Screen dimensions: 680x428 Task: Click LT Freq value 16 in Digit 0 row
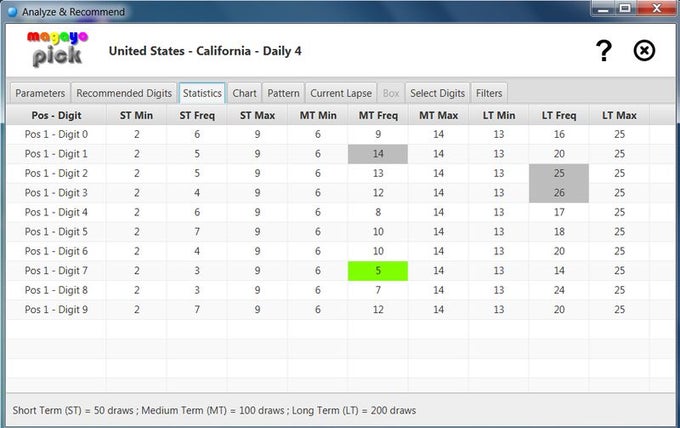pos(559,134)
